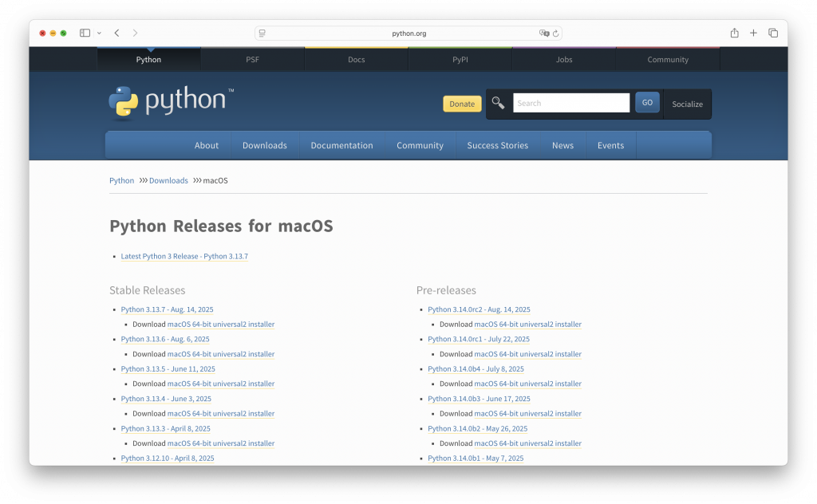Click the Search input field
The image size is (817, 504).
(x=571, y=103)
